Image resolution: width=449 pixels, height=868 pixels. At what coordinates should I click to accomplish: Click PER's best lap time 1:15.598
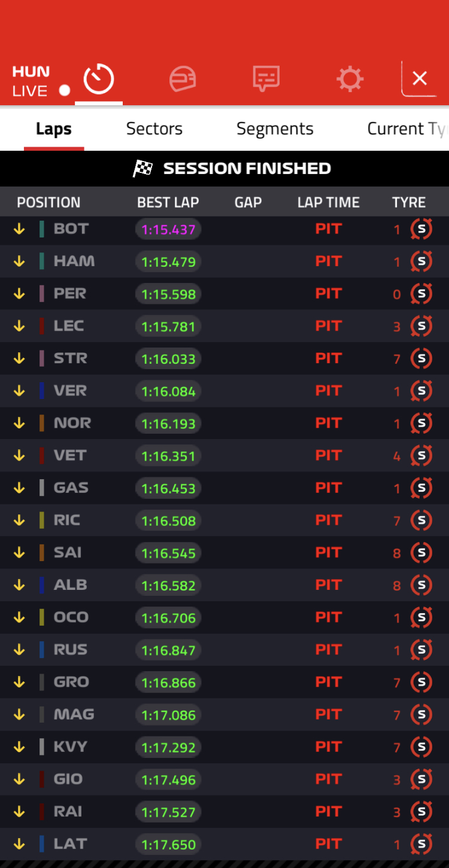click(168, 294)
